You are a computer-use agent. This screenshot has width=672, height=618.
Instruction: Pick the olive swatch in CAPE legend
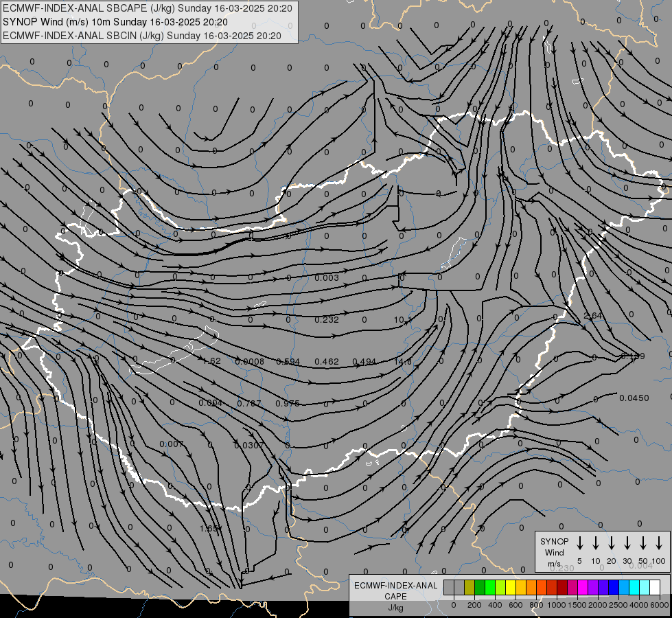(470, 587)
